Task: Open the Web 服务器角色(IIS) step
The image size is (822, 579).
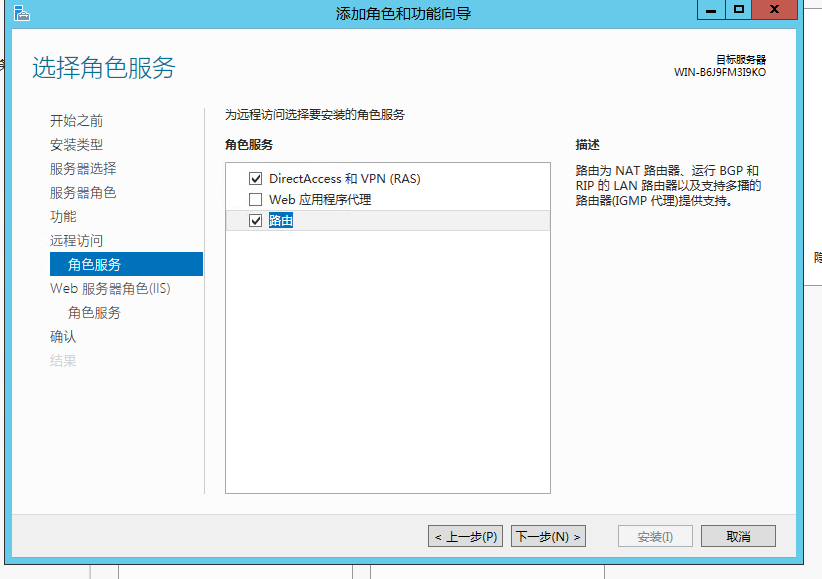Action: 110,288
